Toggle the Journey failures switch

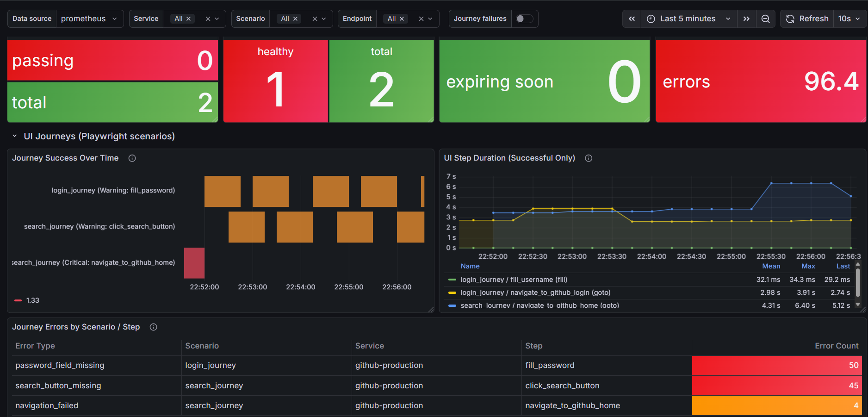(x=525, y=19)
